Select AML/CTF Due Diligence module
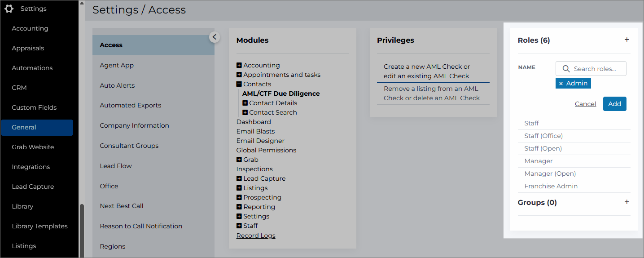Image resolution: width=644 pixels, height=258 pixels. [281, 93]
